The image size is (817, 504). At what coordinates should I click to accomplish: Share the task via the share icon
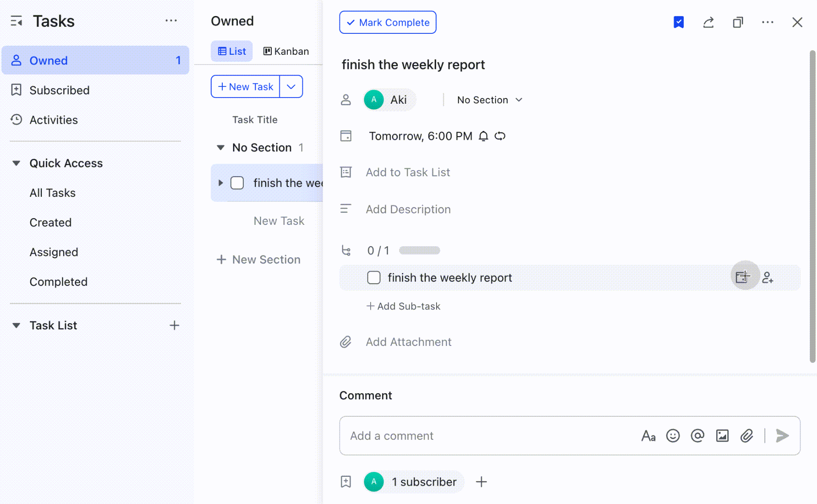708,22
